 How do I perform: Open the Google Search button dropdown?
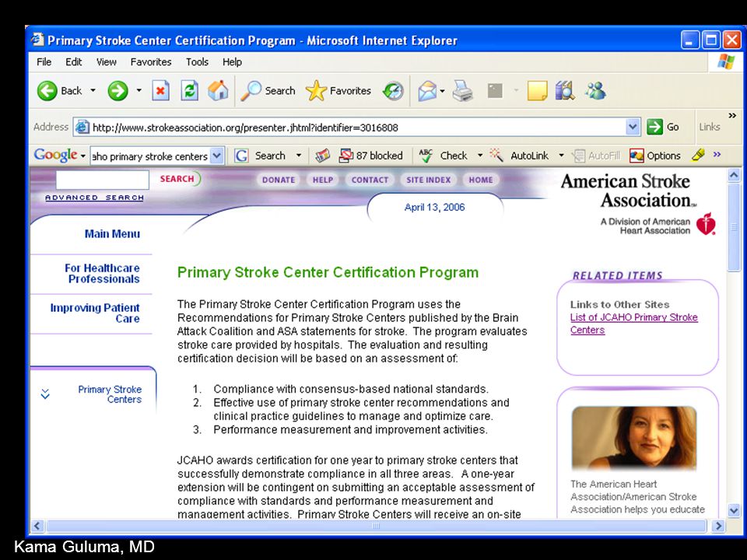point(299,156)
